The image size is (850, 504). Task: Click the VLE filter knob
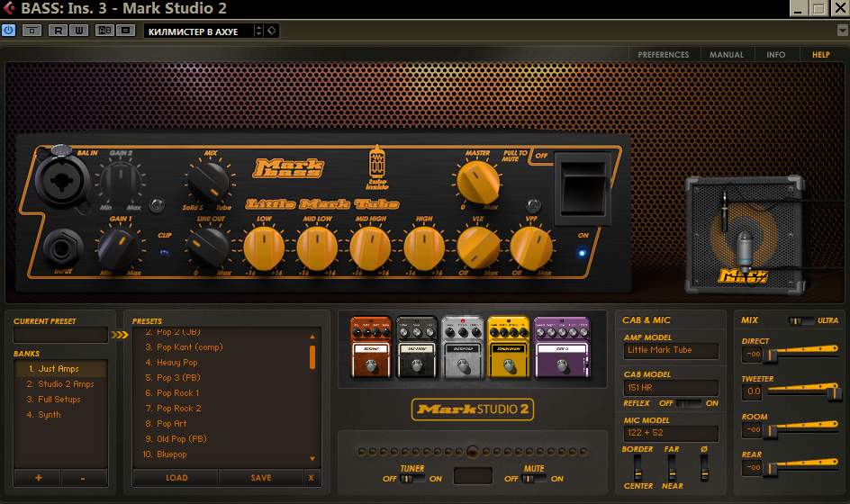tap(478, 247)
